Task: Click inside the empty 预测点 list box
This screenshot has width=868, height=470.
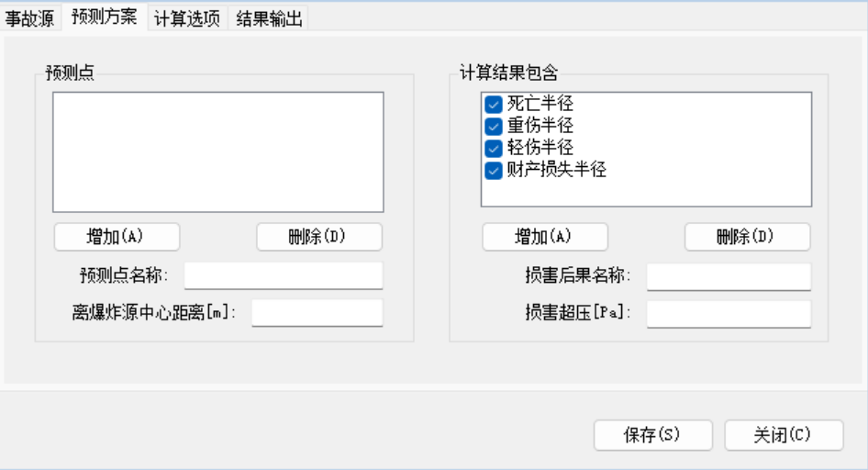Action: 217,152
